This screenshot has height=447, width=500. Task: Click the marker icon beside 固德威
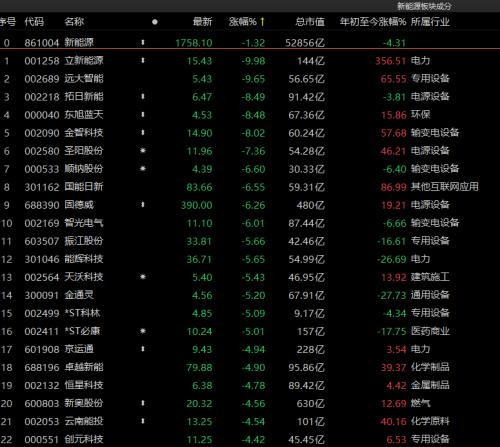143,205
